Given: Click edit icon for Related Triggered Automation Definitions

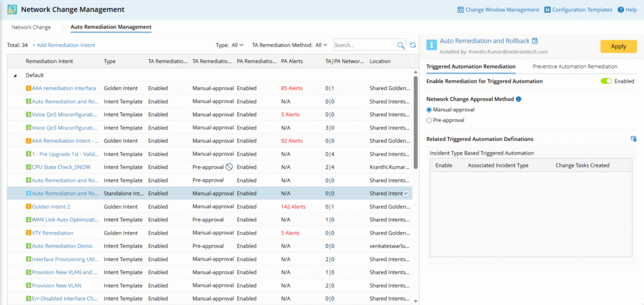Looking at the screenshot, I should (633, 139).
